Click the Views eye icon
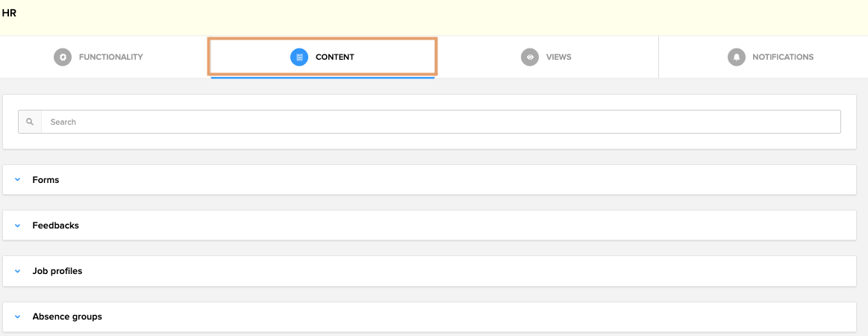Image resolution: width=868 pixels, height=336 pixels. pyautogui.click(x=530, y=57)
